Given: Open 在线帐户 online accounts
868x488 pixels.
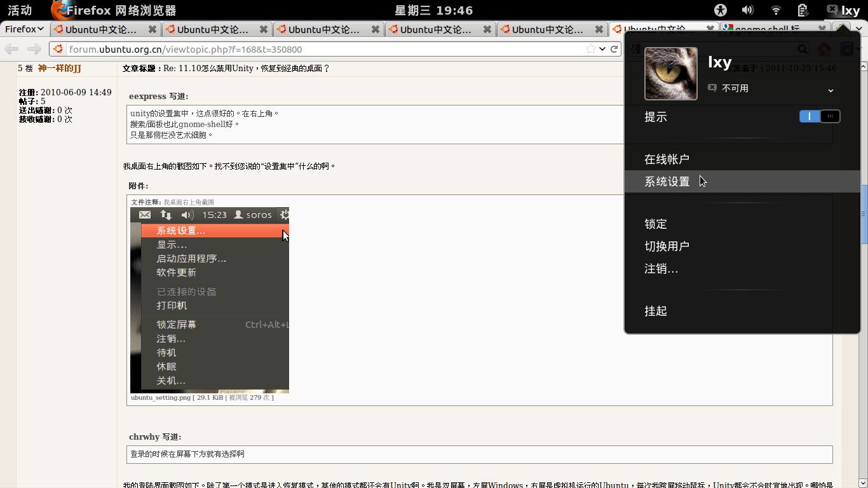Looking at the screenshot, I should (x=742, y=159).
